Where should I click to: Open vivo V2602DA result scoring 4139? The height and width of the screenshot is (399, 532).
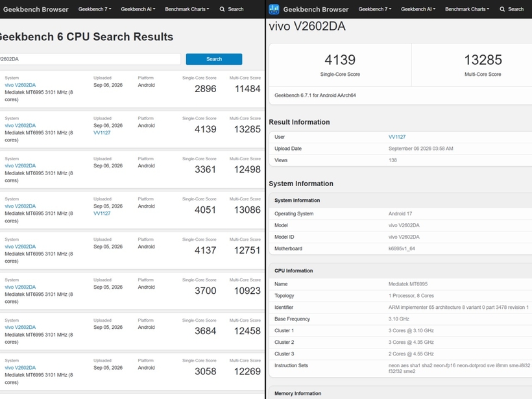[20, 125]
